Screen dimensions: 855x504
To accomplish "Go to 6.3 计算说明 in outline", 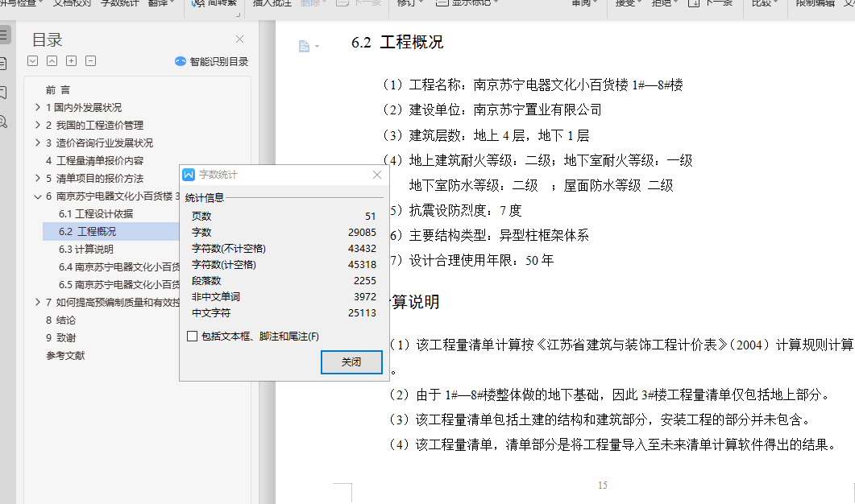I will pos(86,249).
